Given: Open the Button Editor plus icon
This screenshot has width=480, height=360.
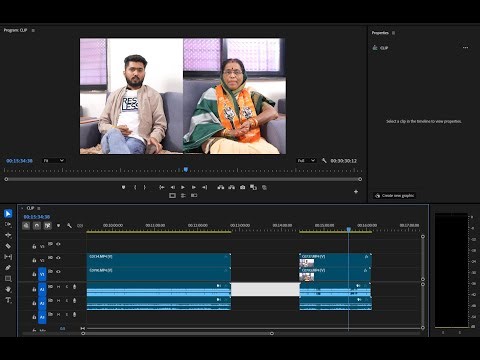Looking at the screenshot, I should coord(356,192).
